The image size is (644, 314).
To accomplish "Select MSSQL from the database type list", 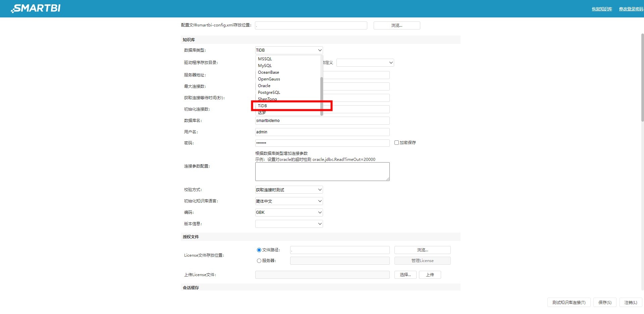I will pos(288,59).
